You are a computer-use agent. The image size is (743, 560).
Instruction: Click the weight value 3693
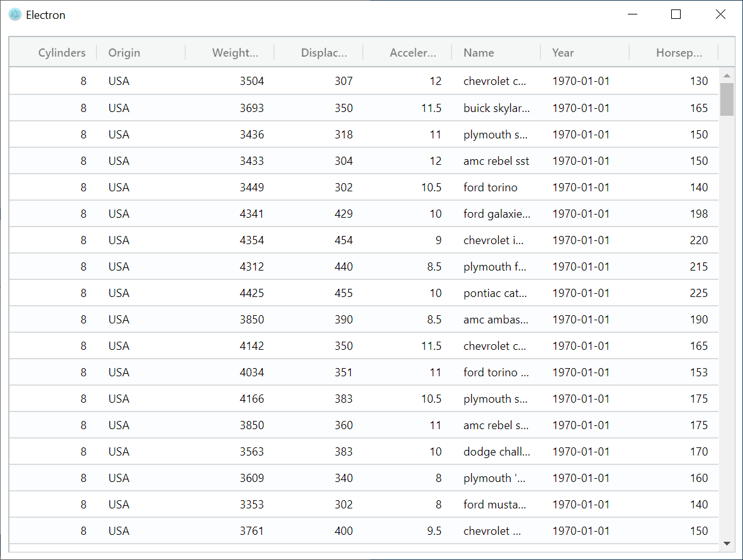pos(252,108)
